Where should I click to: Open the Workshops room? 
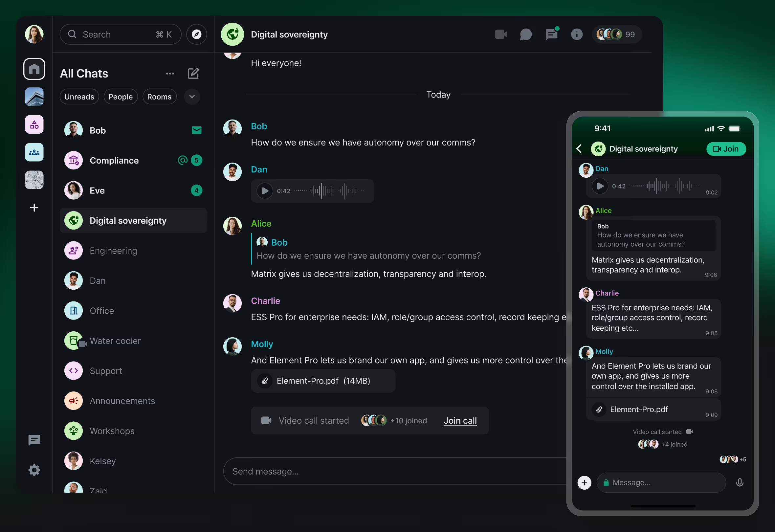[x=133, y=431]
